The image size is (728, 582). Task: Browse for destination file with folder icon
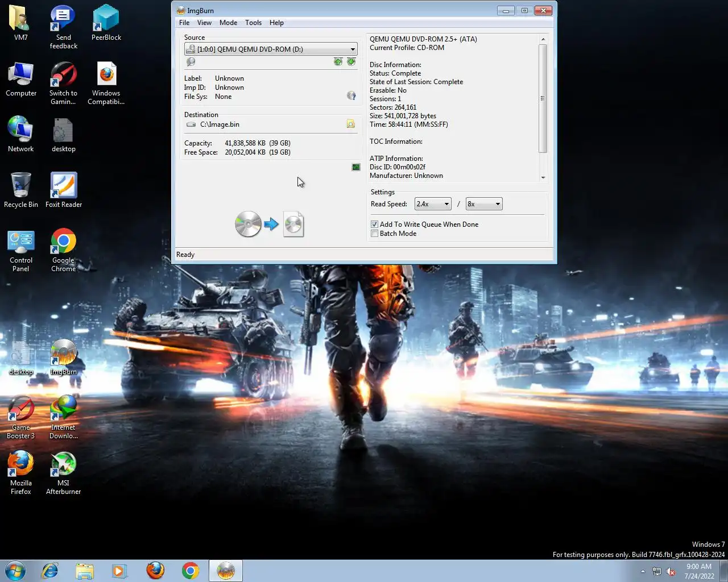[x=351, y=124]
